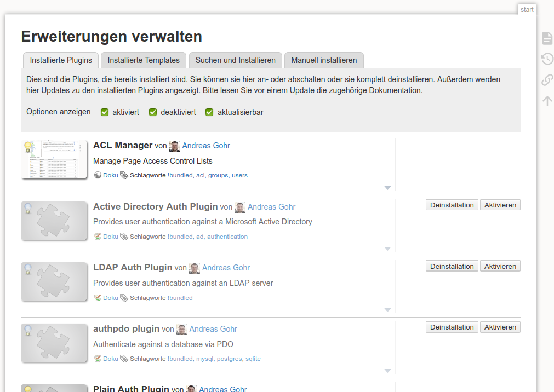The height and width of the screenshot is (392, 554).
Task: Click the back to top arrow icon
Action: (547, 101)
